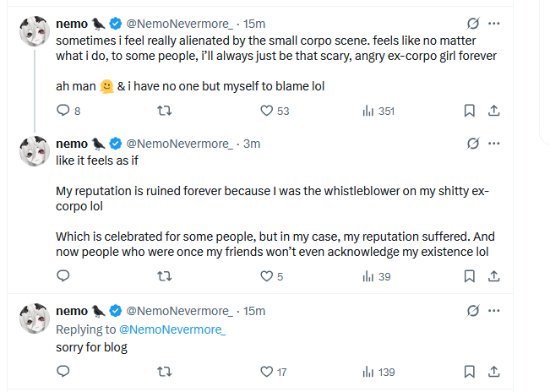Retweet the first tweet with 53 likes

tap(166, 111)
